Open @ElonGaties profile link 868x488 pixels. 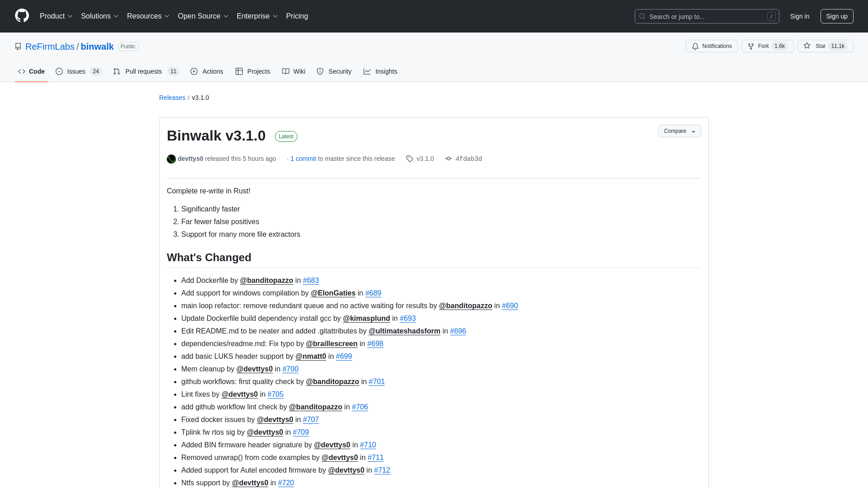(x=333, y=293)
